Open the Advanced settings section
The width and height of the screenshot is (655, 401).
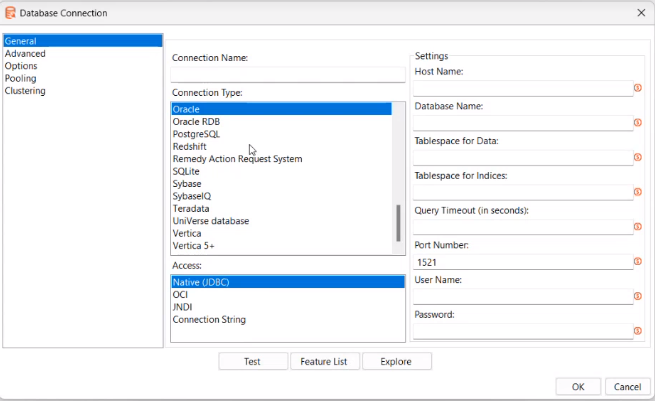(25, 54)
